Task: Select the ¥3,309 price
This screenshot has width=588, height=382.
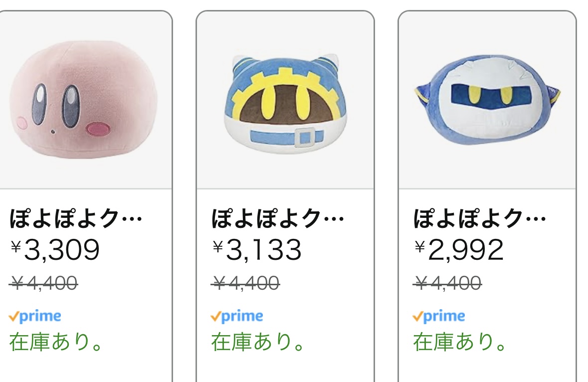Action: point(56,250)
